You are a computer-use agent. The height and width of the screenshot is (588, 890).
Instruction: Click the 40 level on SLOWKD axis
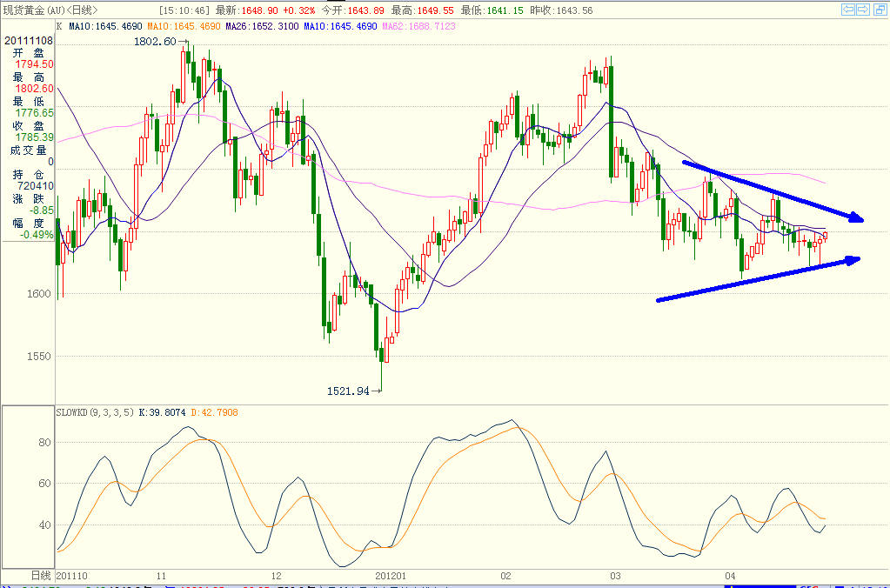46,525
